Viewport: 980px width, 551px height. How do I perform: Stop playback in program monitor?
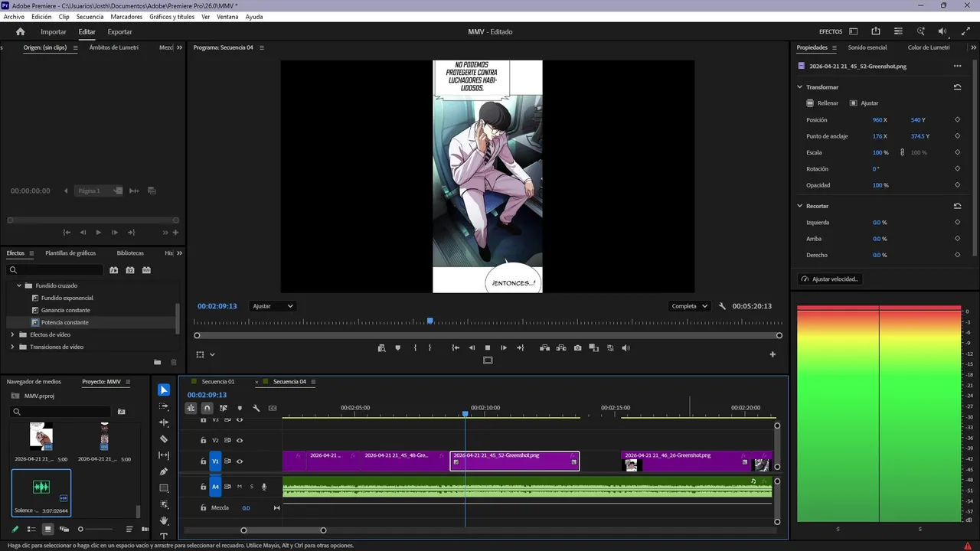click(x=488, y=348)
